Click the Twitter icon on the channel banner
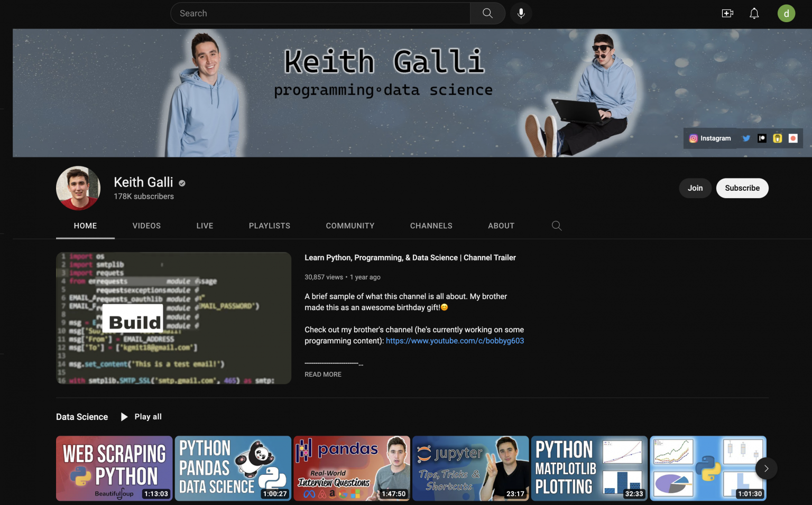 746,138
